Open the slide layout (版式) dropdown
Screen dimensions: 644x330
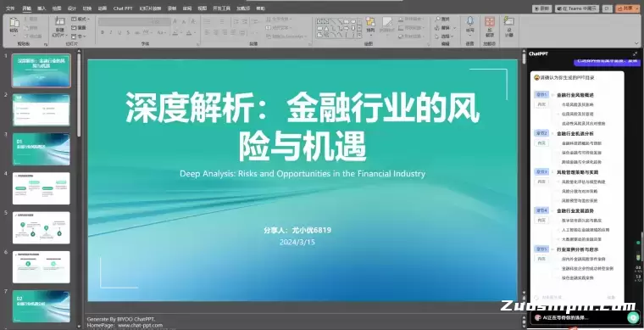[x=80, y=19]
